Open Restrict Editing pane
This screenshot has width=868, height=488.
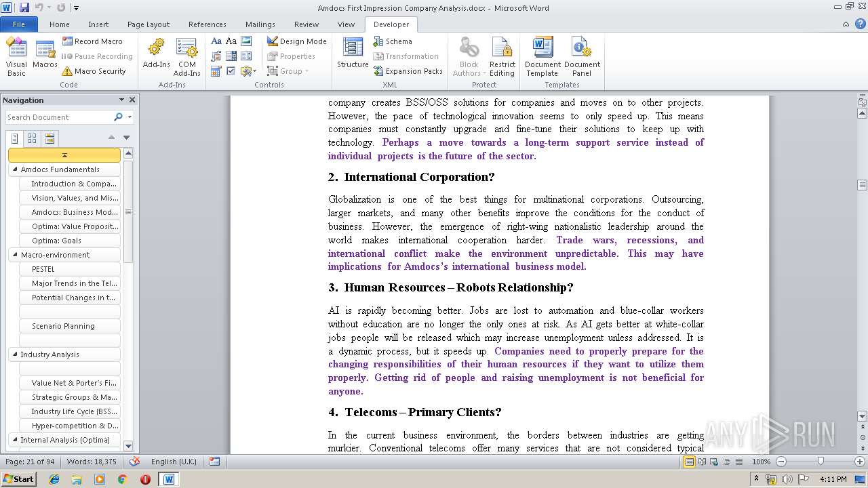pos(502,57)
